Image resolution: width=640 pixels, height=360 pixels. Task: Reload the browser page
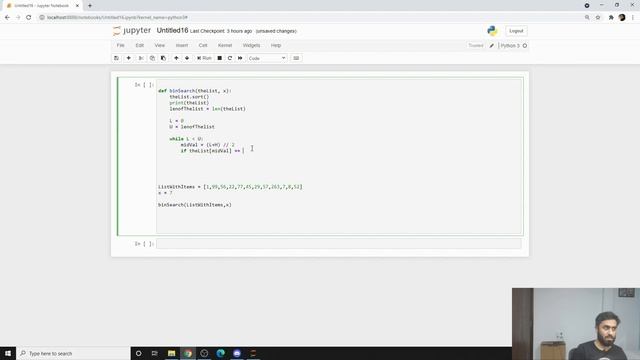coord(29,18)
